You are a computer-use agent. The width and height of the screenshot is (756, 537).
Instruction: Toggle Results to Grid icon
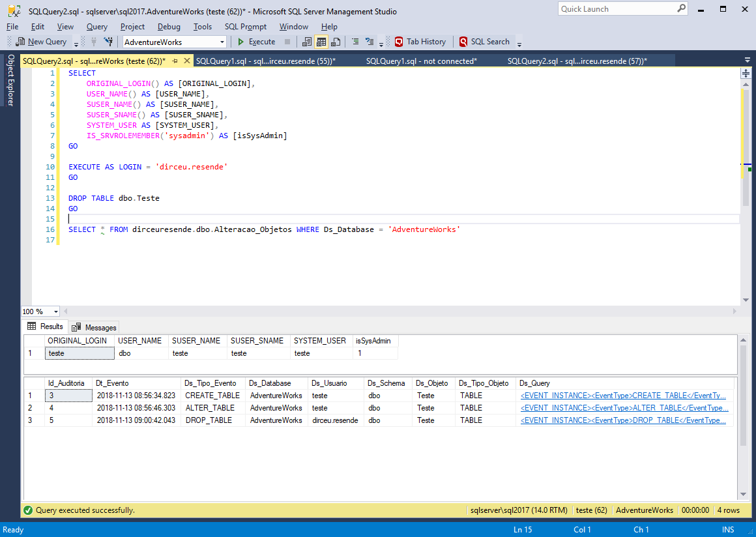click(x=321, y=42)
